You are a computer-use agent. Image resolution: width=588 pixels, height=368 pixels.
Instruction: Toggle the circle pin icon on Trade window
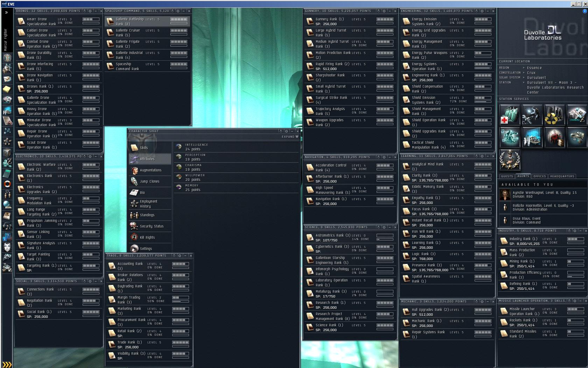pyautogui.click(x=180, y=255)
